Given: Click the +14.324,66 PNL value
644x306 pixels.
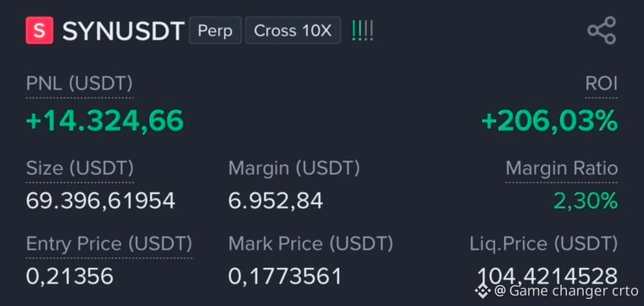Looking at the screenshot, I should [x=104, y=121].
